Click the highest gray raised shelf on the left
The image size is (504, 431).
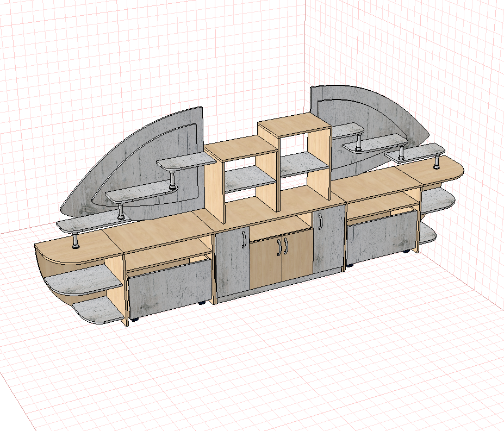[x=186, y=161]
